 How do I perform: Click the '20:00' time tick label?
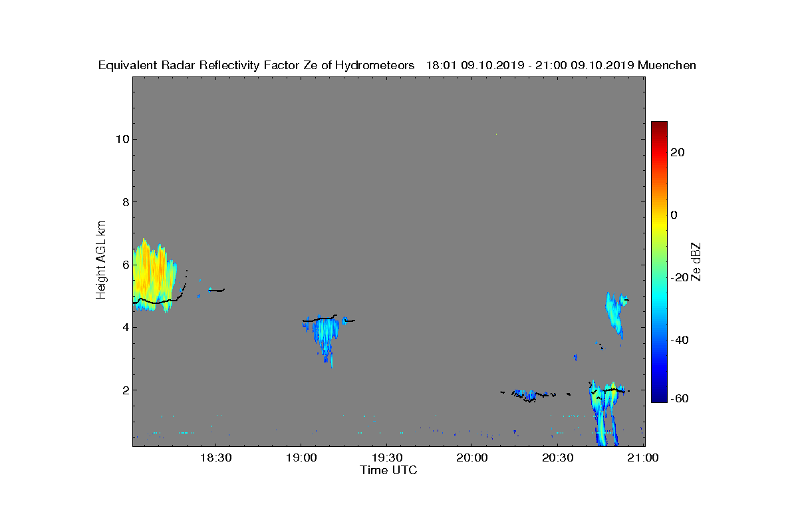coord(471,458)
